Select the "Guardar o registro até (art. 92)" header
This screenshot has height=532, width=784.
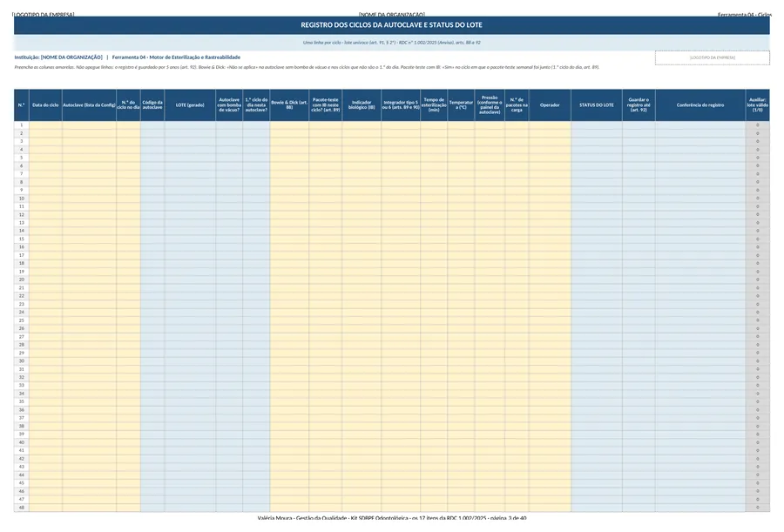[x=639, y=105]
